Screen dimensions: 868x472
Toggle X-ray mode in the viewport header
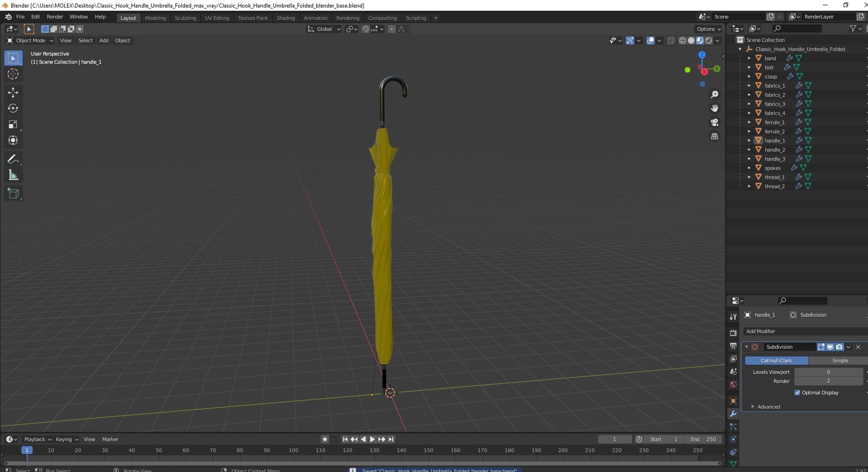click(x=671, y=41)
